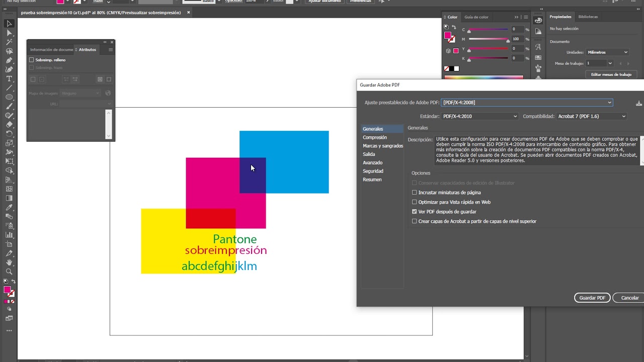Select the Direct Selection tool
Image resolution: width=644 pixels, height=362 pixels.
coord(9,33)
